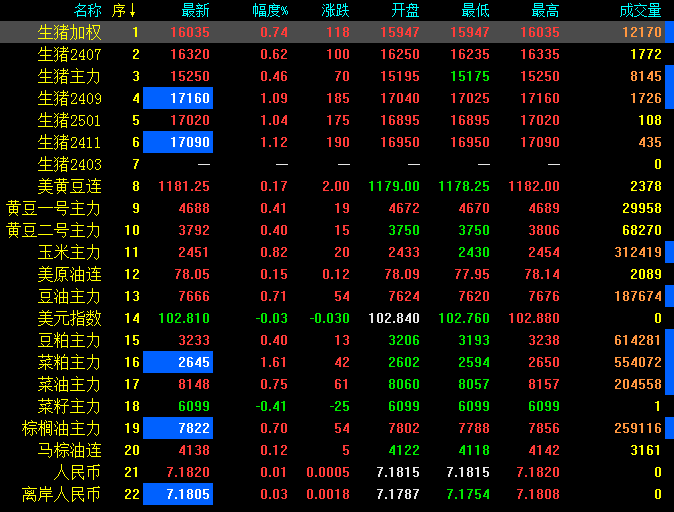Image resolution: width=674 pixels, height=512 pixels.
Task: Open the 美原油连 quote row
Action: pos(337,274)
